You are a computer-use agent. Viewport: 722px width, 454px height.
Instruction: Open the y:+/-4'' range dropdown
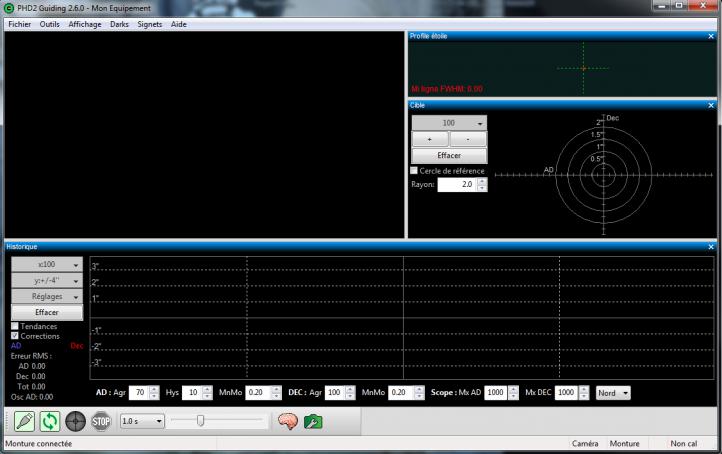tap(47, 280)
